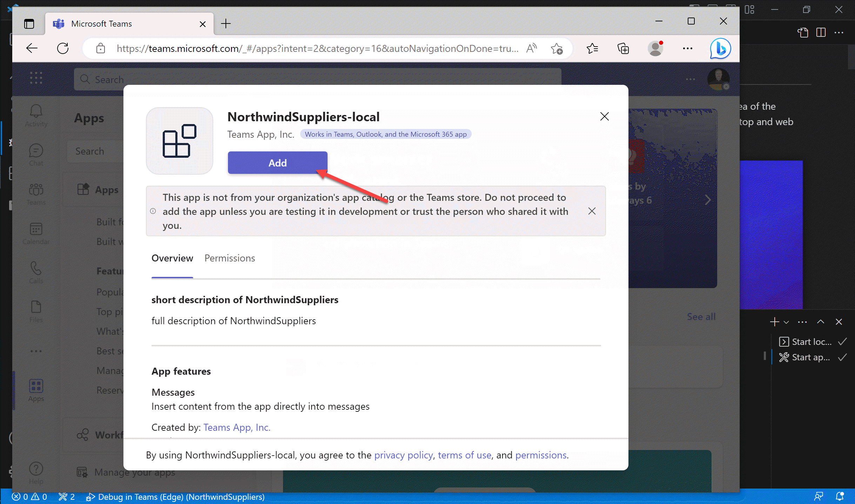
Task: Open the VS Code feedback/accounts status icon
Action: pyautogui.click(x=819, y=496)
